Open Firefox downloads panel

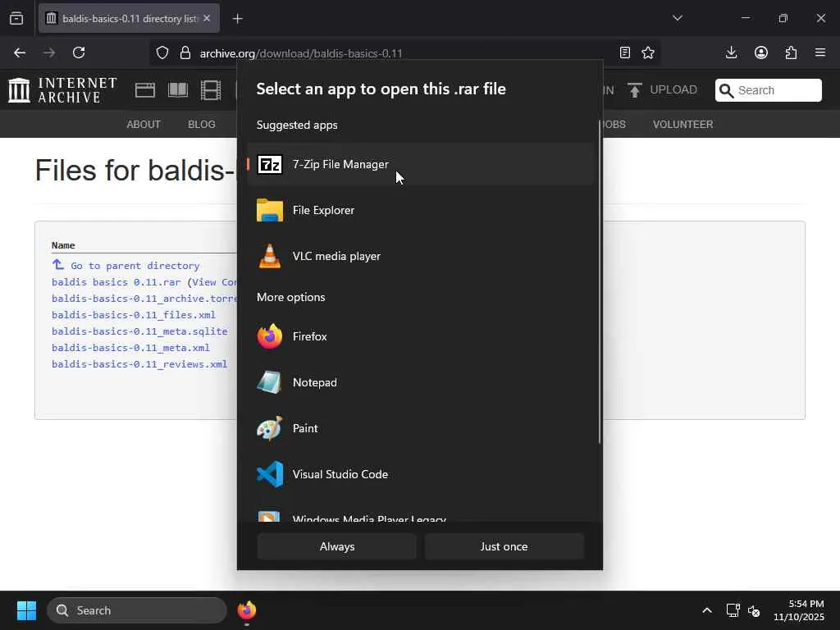[731, 52]
